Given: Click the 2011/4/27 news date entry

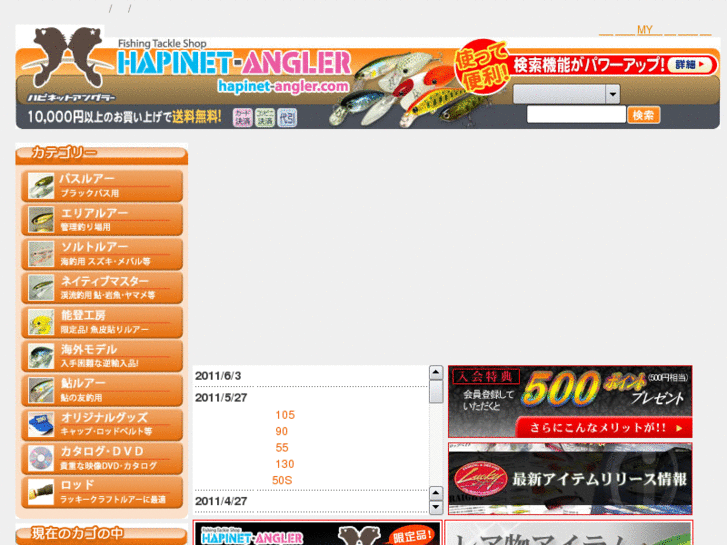Looking at the screenshot, I should pyautogui.click(x=221, y=501).
